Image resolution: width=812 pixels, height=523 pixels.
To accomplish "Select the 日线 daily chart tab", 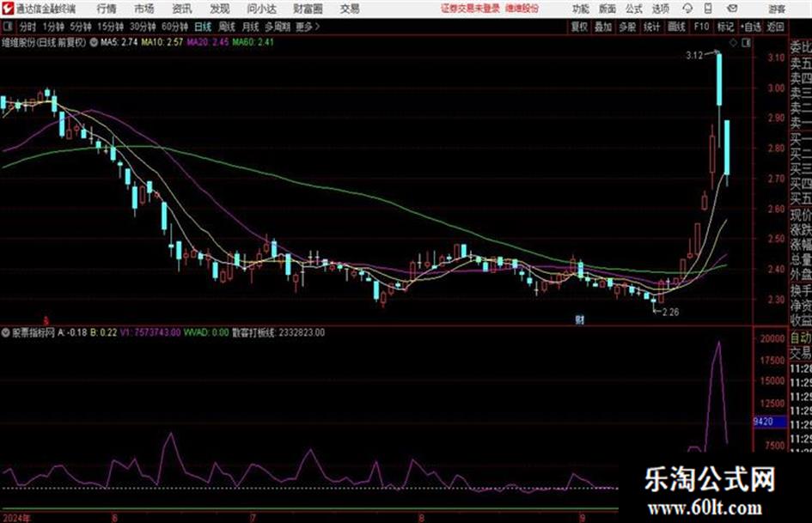I will [x=203, y=27].
